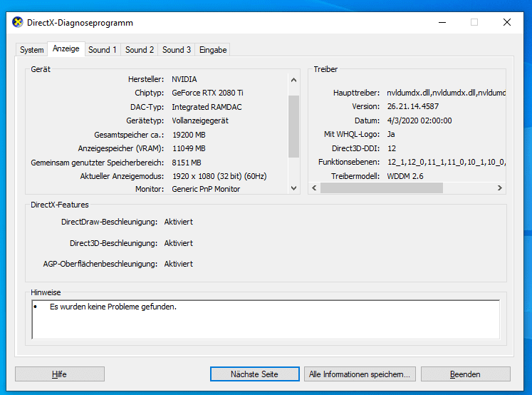Click the Hinweise text box
The image size is (532, 395).
click(x=266, y=319)
